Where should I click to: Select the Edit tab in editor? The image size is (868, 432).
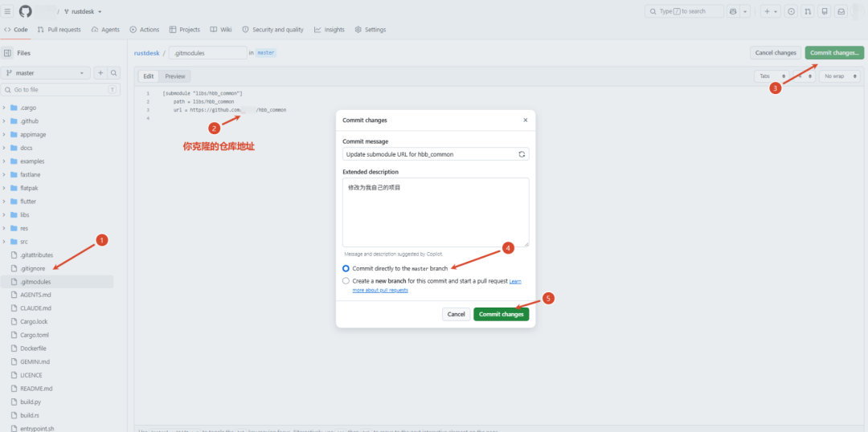[149, 76]
